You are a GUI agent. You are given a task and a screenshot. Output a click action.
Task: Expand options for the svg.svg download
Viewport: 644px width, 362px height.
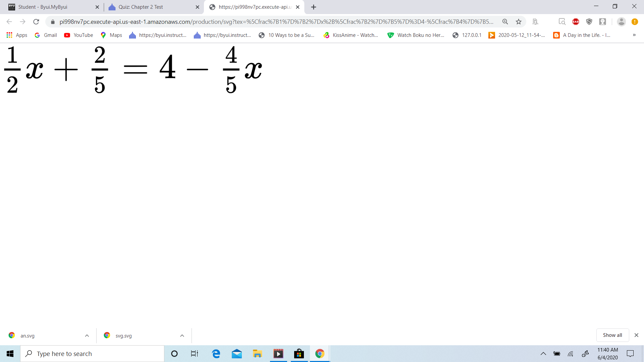click(182, 335)
